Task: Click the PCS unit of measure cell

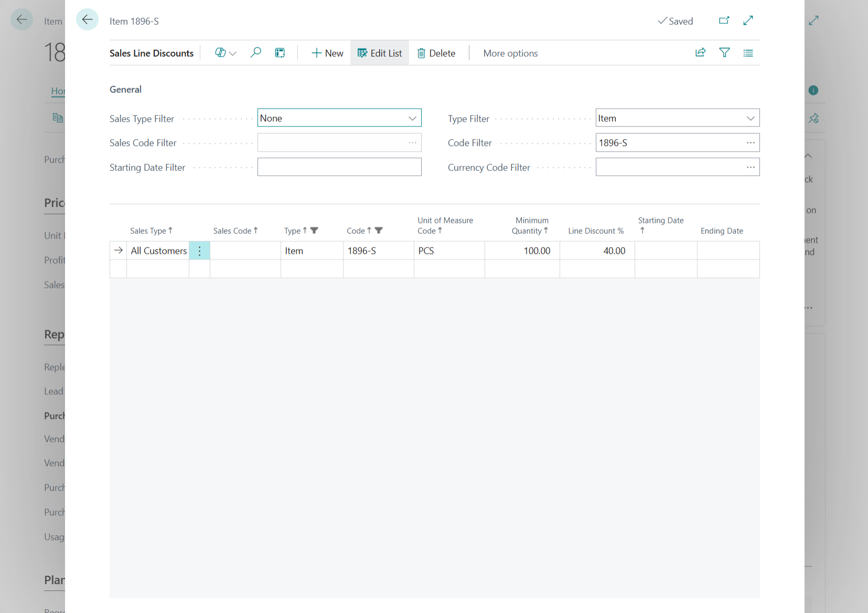Action: pyautogui.click(x=449, y=251)
